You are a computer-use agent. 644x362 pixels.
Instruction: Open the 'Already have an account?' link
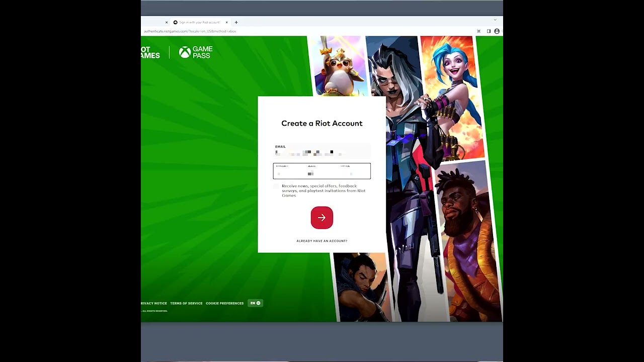321,241
